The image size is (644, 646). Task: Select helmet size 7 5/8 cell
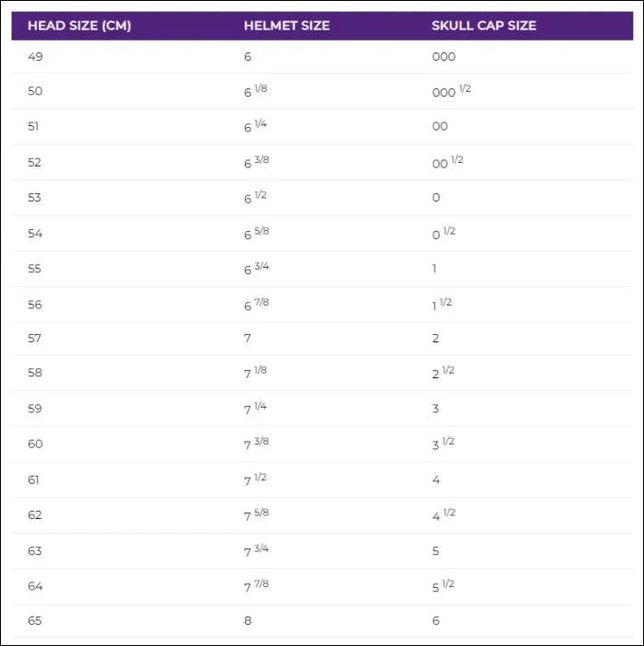257,514
